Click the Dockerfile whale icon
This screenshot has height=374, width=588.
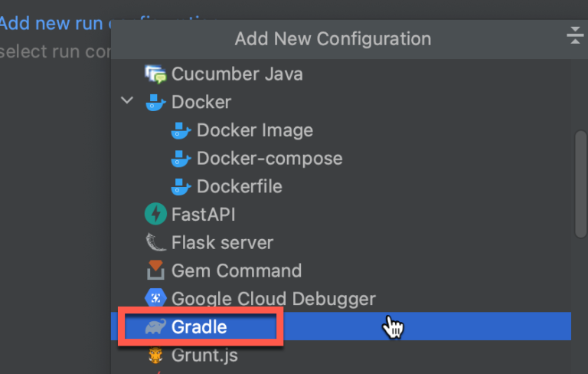tap(181, 187)
